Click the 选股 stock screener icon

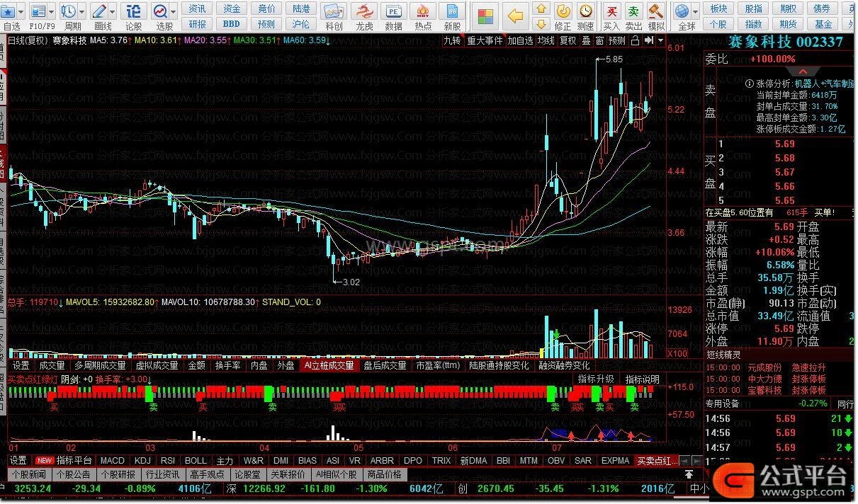(161, 11)
